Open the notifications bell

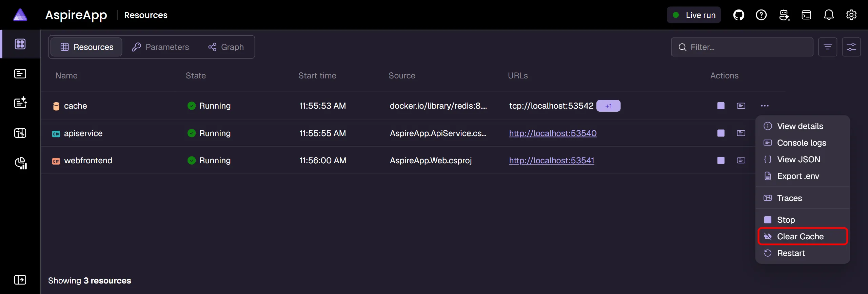(829, 15)
